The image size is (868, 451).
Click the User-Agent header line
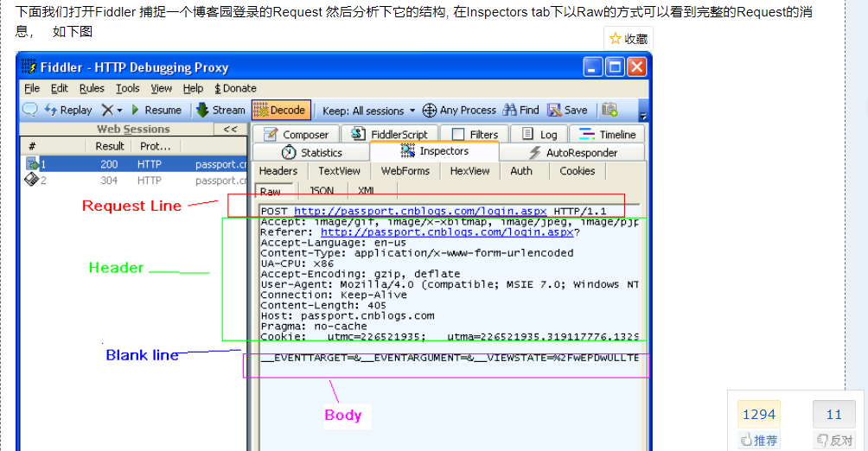pos(450,284)
